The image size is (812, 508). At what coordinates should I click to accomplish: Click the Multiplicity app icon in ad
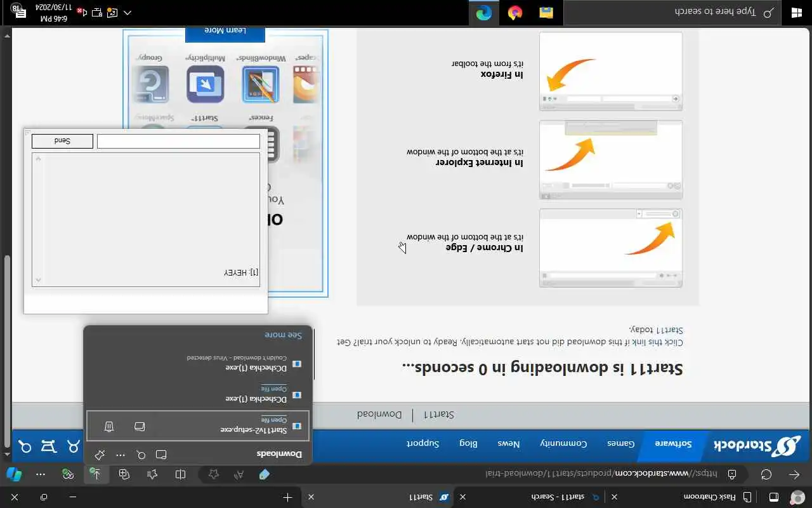206,83
